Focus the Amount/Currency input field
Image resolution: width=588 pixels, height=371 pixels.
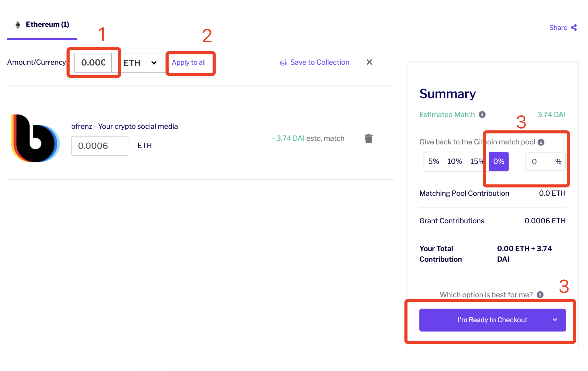(x=93, y=63)
